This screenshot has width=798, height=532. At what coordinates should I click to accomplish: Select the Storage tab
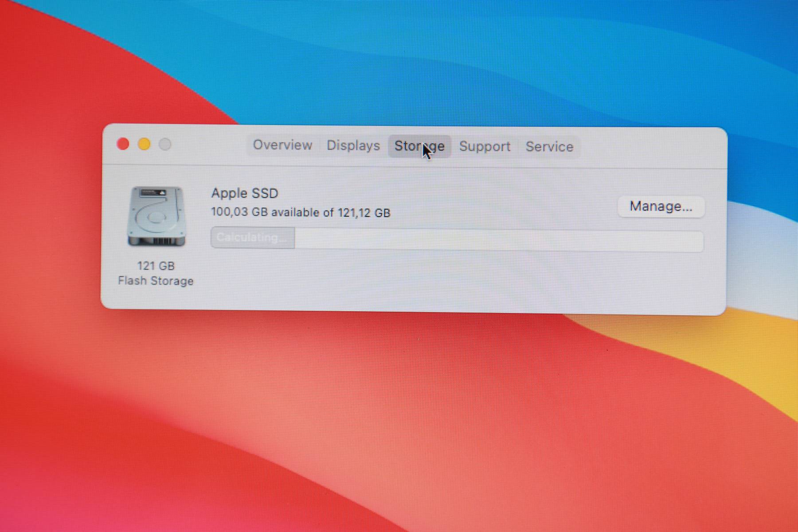click(x=419, y=146)
